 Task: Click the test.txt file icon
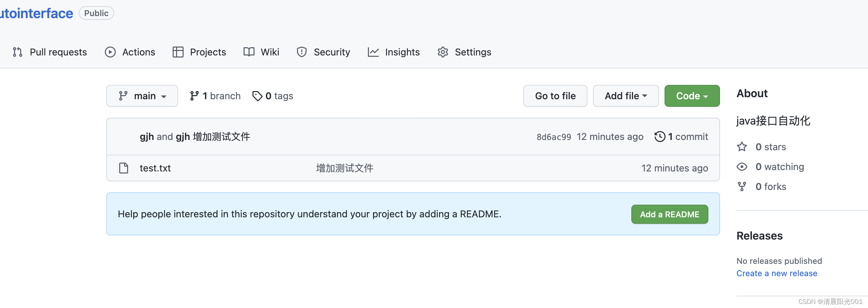[124, 168]
